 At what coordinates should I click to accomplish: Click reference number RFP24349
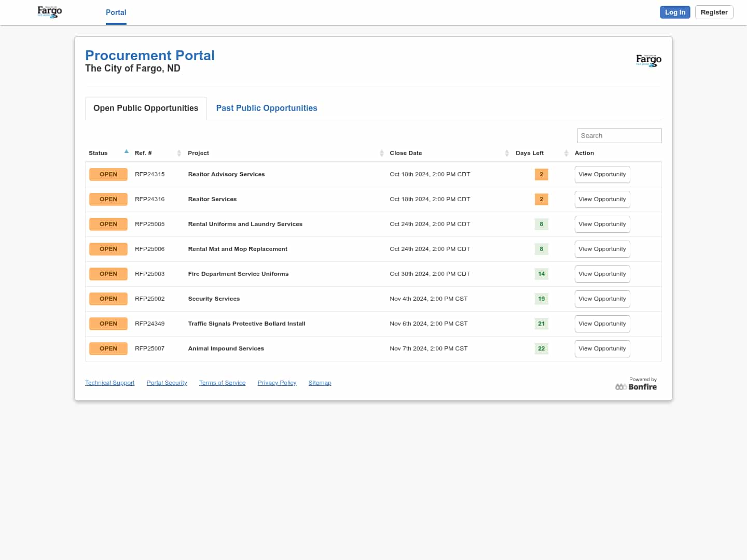pyautogui.click(x=149, y=324)
